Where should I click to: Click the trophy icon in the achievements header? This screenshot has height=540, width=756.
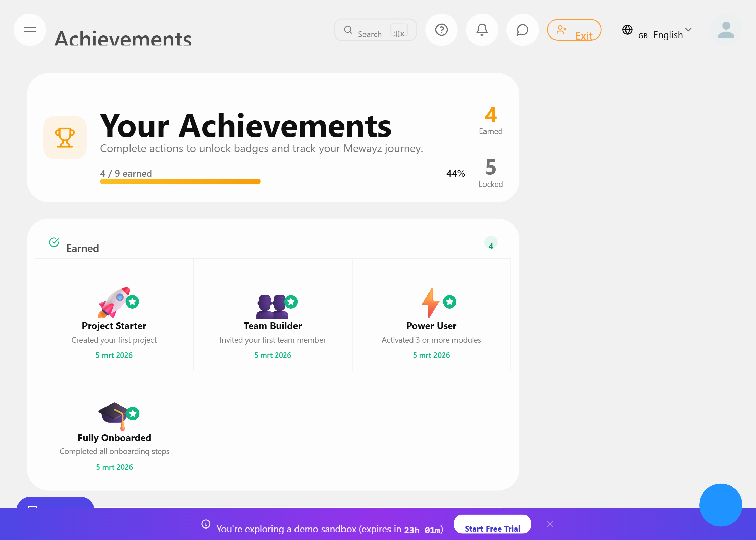pyautogui.click(x=65, y=138)
